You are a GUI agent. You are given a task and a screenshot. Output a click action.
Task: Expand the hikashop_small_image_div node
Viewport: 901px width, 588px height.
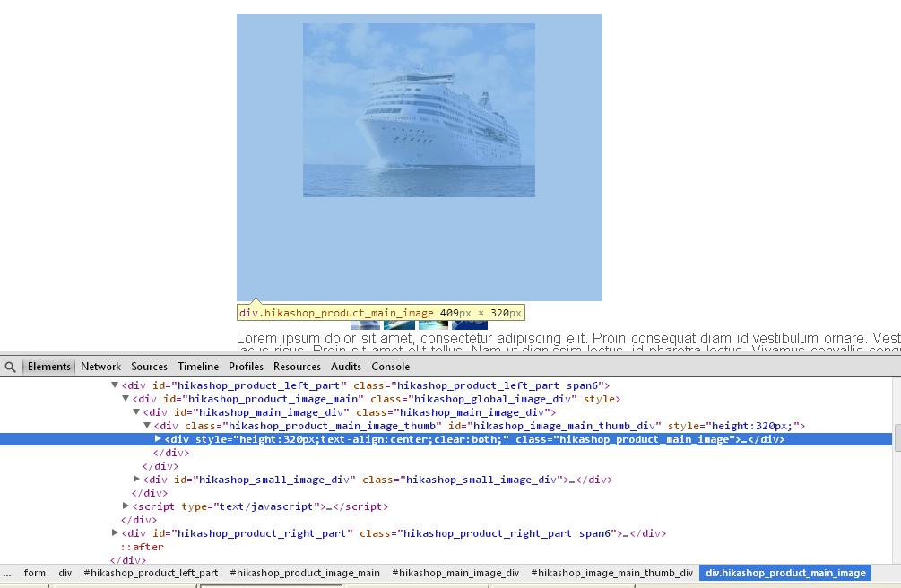point(136,479)
